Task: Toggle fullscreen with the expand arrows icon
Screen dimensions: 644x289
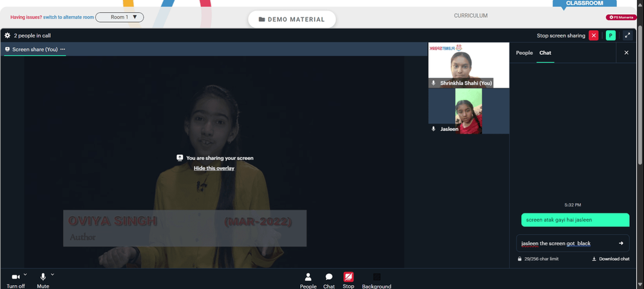Action: [627, 35]
